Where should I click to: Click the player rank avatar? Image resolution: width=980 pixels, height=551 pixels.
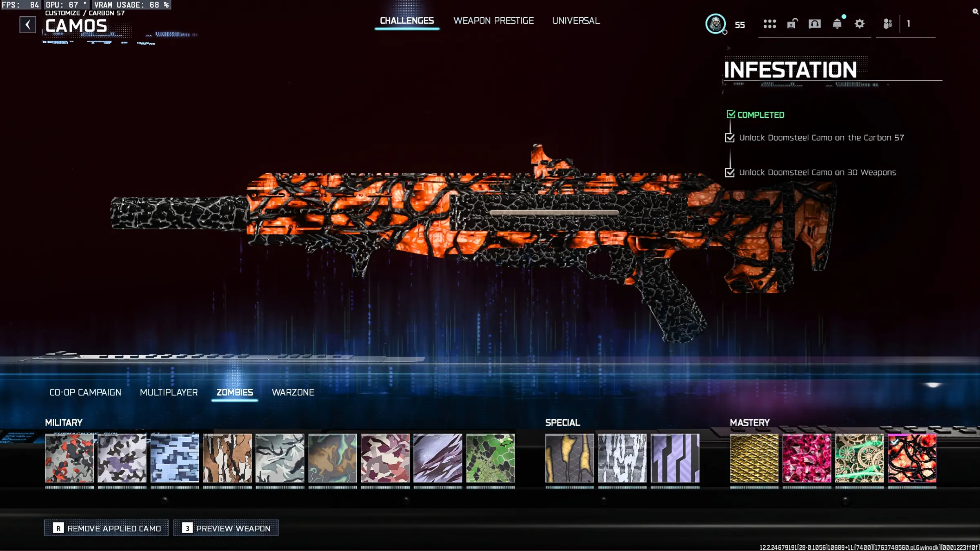(715, 24)
